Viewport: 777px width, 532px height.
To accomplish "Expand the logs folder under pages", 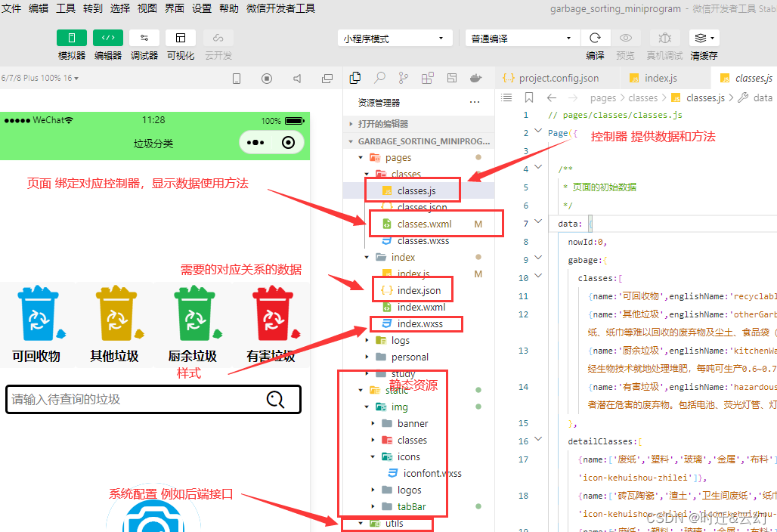I will 419,340.
